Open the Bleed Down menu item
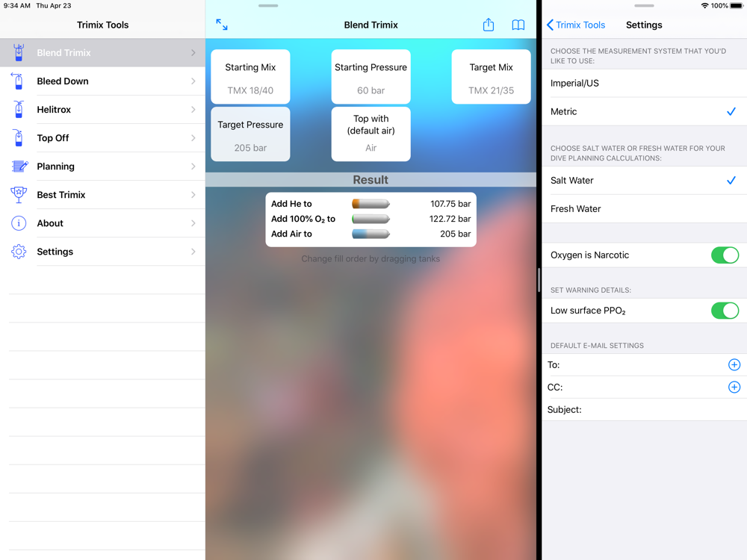747x560 pixels. pyautogui.click(x=102, y=81)
